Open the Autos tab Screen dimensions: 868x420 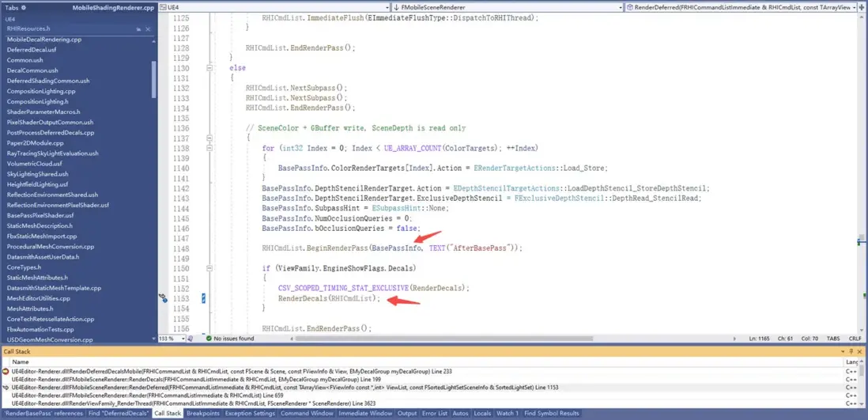[460, 414]
